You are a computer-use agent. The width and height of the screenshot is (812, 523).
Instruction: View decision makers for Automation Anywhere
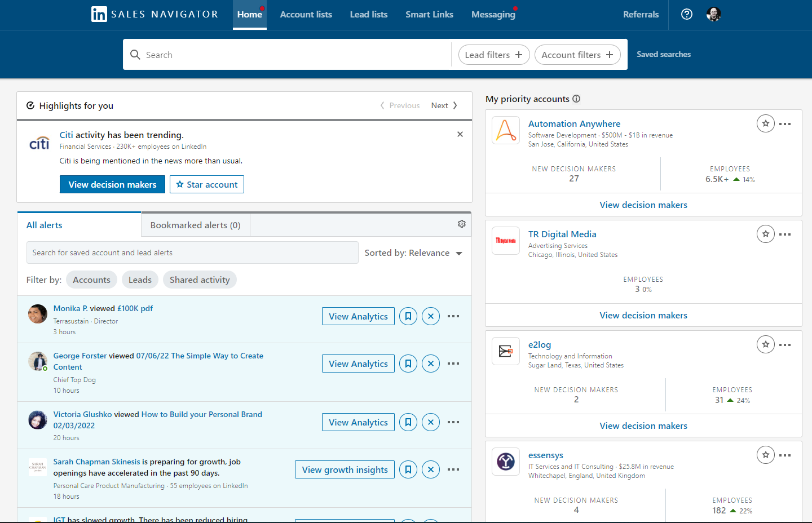(643, 205)
